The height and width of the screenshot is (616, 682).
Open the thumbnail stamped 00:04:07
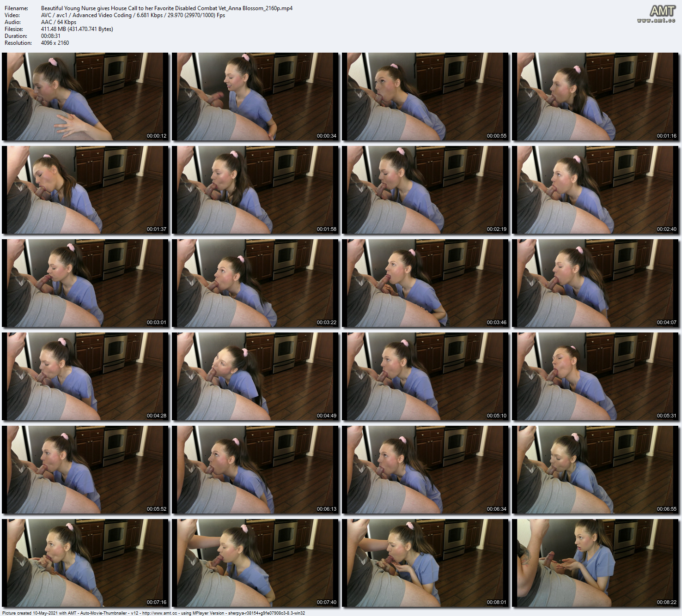pyautogui.click(x=595, y=283)
